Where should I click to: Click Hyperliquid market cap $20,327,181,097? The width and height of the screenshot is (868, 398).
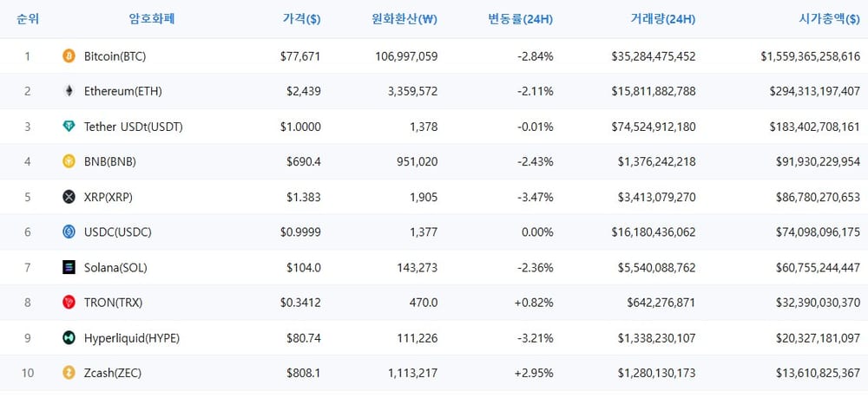pos(819,338)
